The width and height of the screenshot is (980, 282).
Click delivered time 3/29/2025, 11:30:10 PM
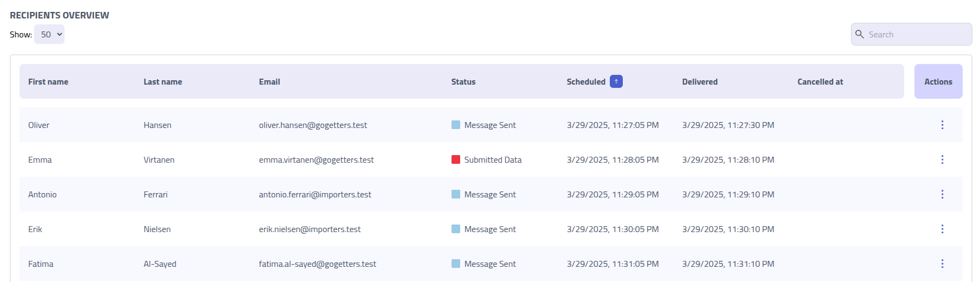(x=728, y=229)
